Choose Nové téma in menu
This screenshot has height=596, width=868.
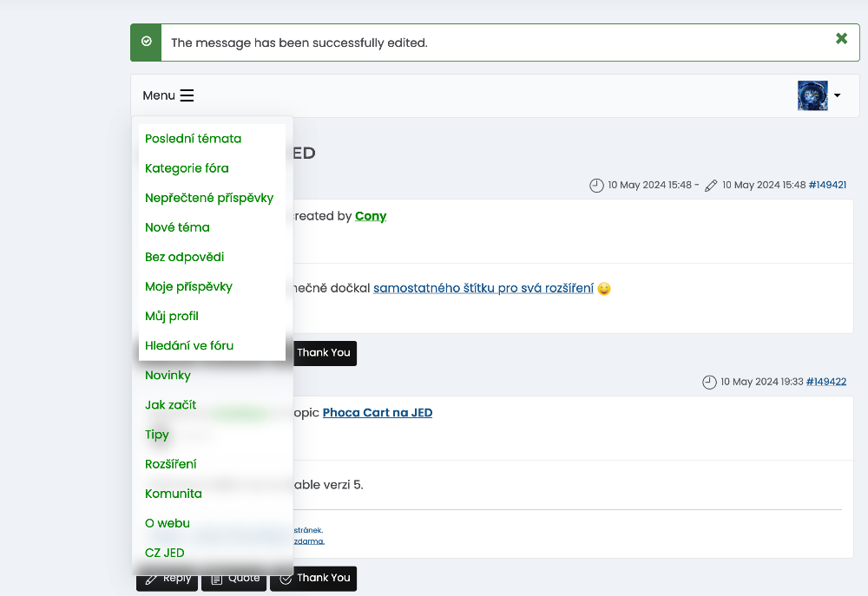177,227
